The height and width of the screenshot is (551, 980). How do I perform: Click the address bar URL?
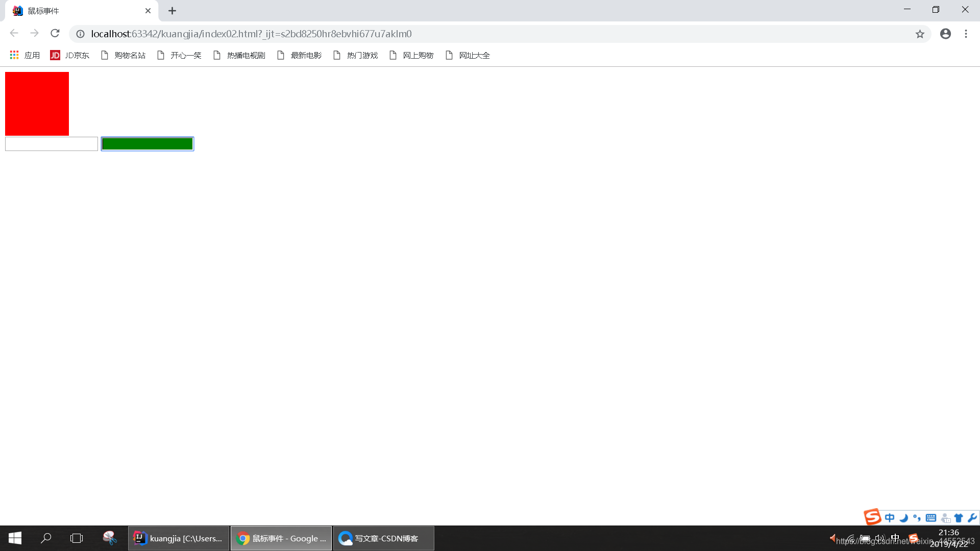pyautogui.click(x=251, y=34)
